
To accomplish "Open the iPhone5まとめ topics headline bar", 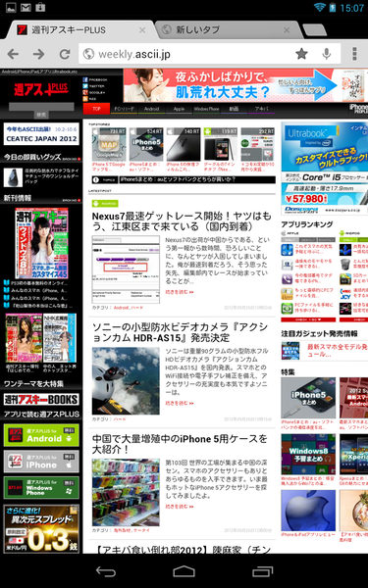I will pos(184,179).
